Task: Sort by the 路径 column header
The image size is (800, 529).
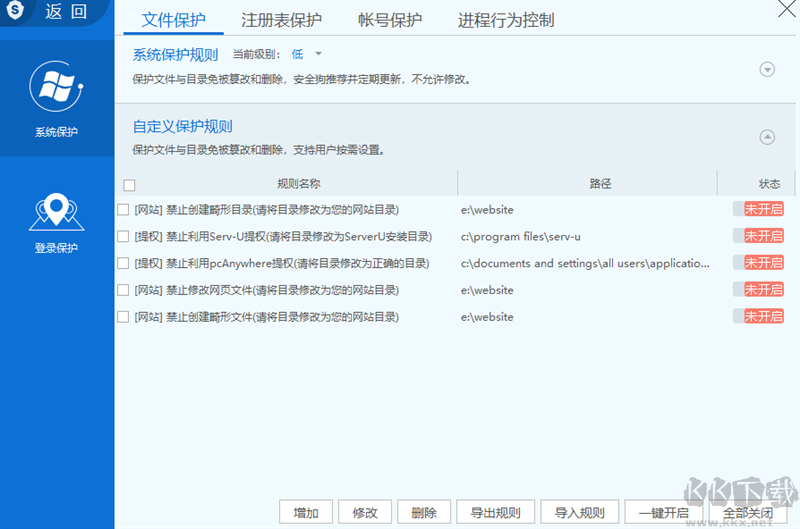Action: (600, 184)
